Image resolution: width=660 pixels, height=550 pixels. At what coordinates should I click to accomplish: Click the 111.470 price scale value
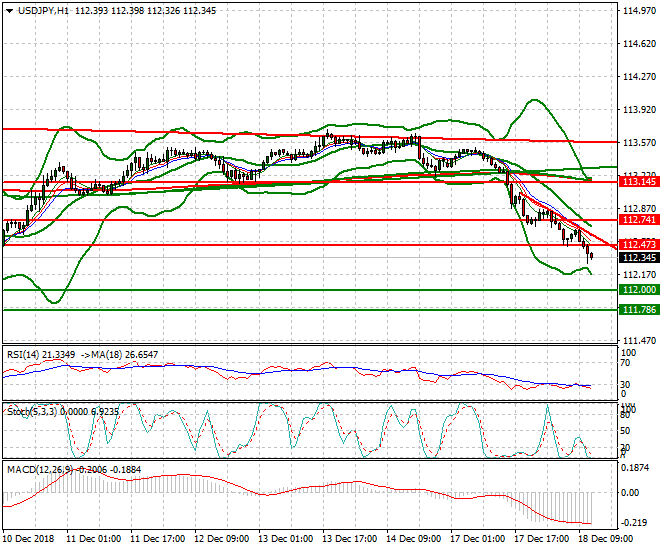[639, 340]
